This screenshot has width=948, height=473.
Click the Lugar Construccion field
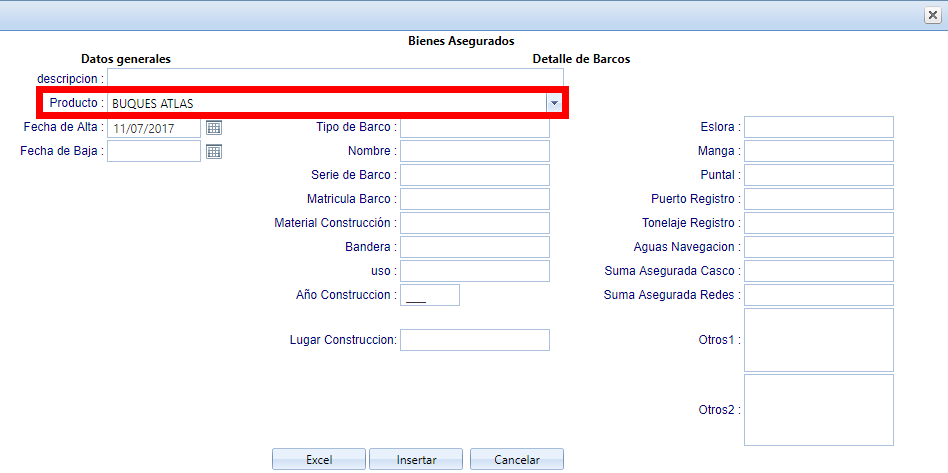474,340
